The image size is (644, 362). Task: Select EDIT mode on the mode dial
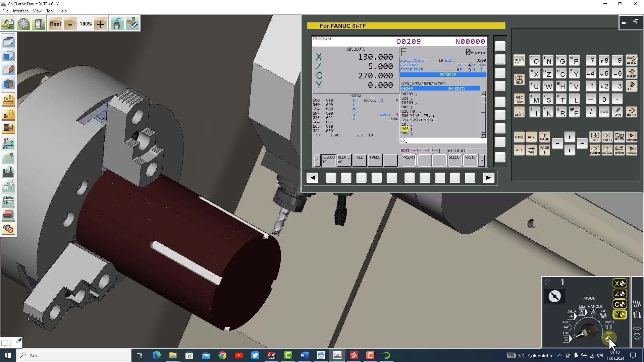pyautogui.click(x=567, y=337)
